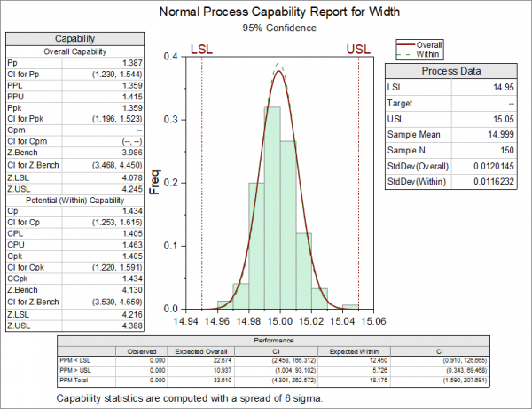Select the Expected Overall column header

[x=201, y=351]
